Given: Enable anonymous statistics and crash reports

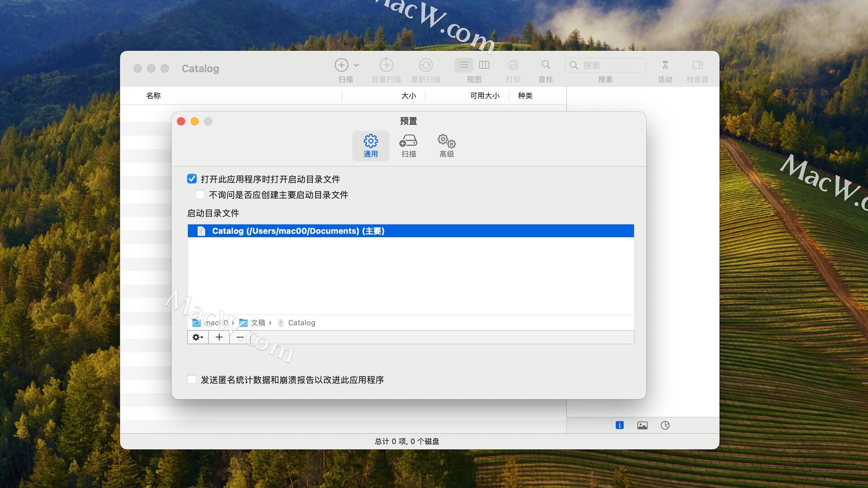Looking at the screenshot, I should coord(192,380).
